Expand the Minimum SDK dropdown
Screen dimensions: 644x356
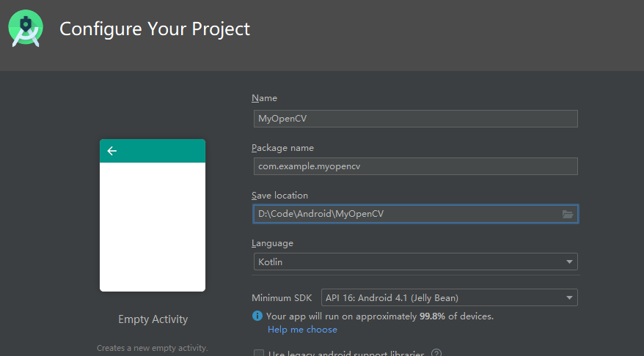click(x=449, y=297)
